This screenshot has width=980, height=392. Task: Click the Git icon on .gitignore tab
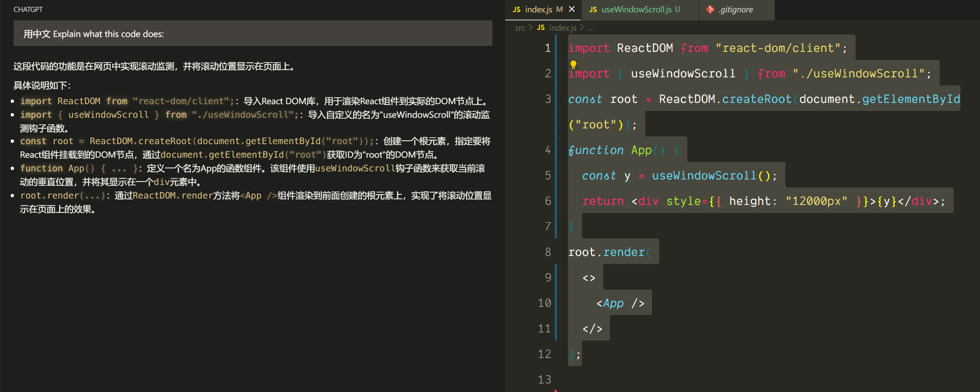(x=710, y=9)
